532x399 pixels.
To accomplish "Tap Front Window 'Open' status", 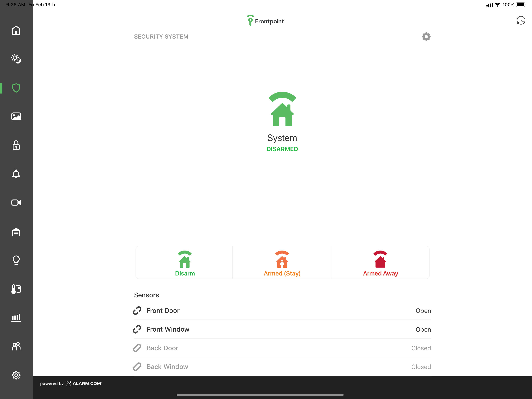I will pyautogui.click(x=423, y=329).
